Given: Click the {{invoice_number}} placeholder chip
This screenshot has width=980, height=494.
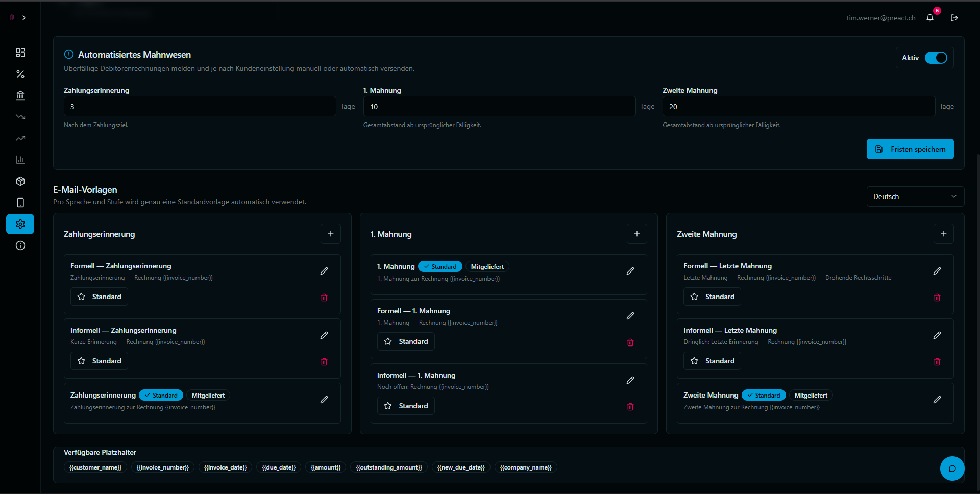Looking at the screenshot, I should point(163,467).
